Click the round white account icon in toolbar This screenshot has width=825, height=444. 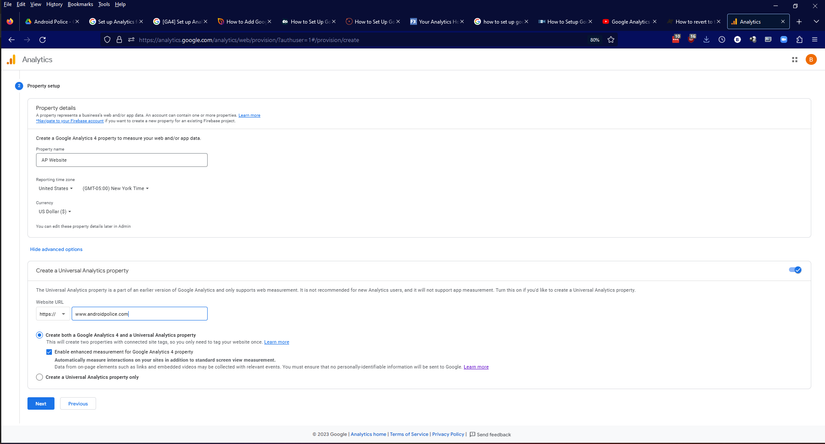pyautogui.click(x=738, y=39)
